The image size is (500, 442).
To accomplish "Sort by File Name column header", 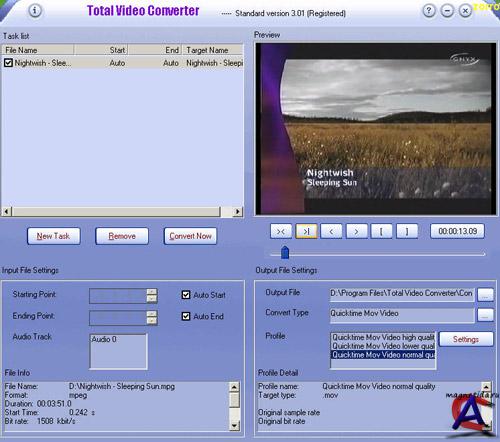I will (x=38, y=50).
